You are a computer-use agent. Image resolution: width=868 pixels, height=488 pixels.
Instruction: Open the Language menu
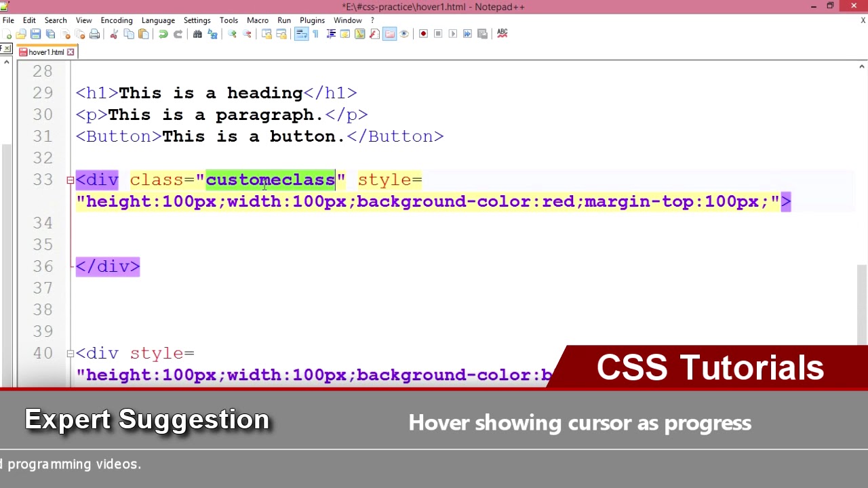pos(158,20)
